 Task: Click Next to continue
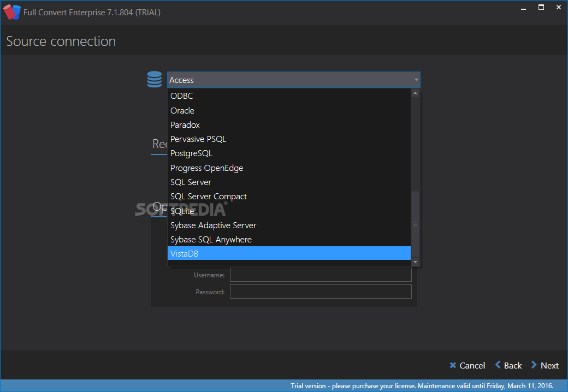coord(545,365)
